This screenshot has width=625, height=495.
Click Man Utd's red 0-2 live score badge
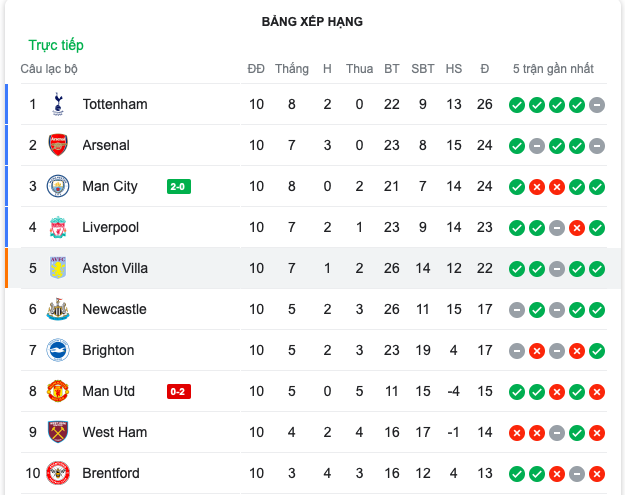179,391
